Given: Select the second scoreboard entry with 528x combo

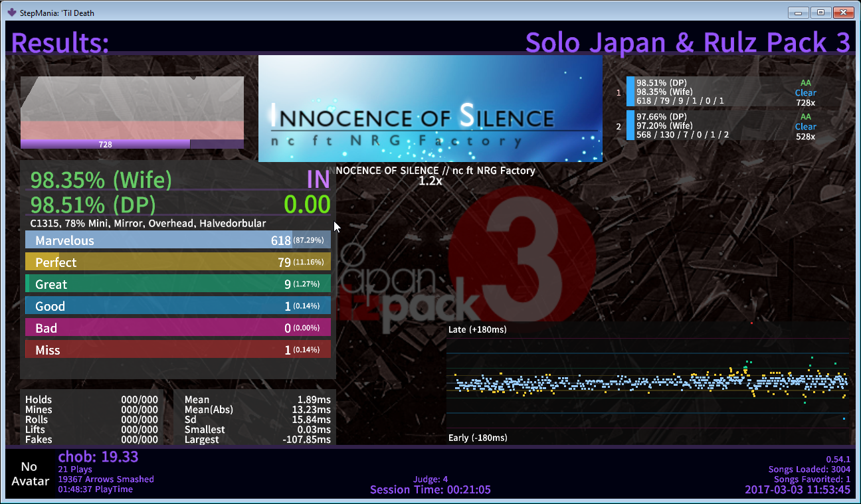Looking at the screenshot, I should (721, 126).
